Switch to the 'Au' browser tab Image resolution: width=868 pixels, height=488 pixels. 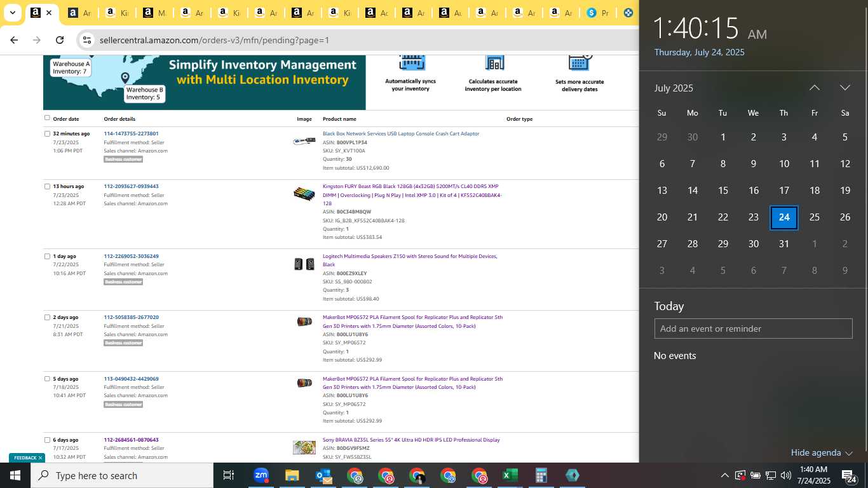450,13
